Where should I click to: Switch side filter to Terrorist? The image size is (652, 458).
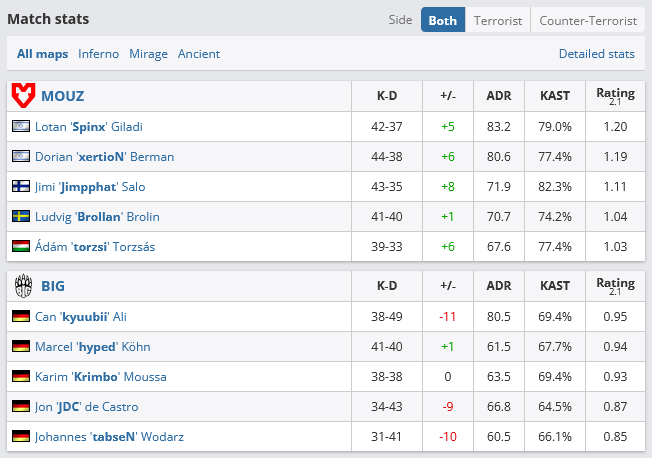(x=497, y=20)
